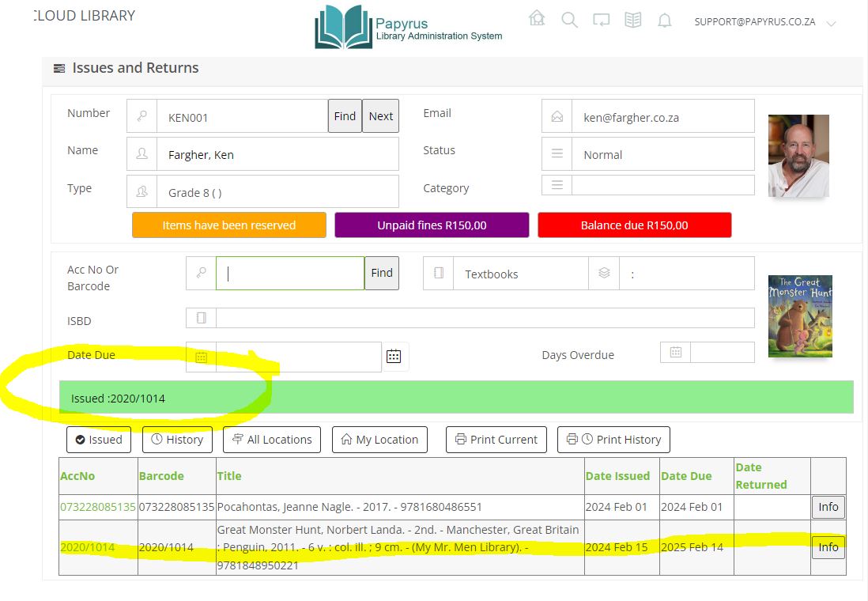
Task: Click Print Current button
Action: [x=496, y=440]
